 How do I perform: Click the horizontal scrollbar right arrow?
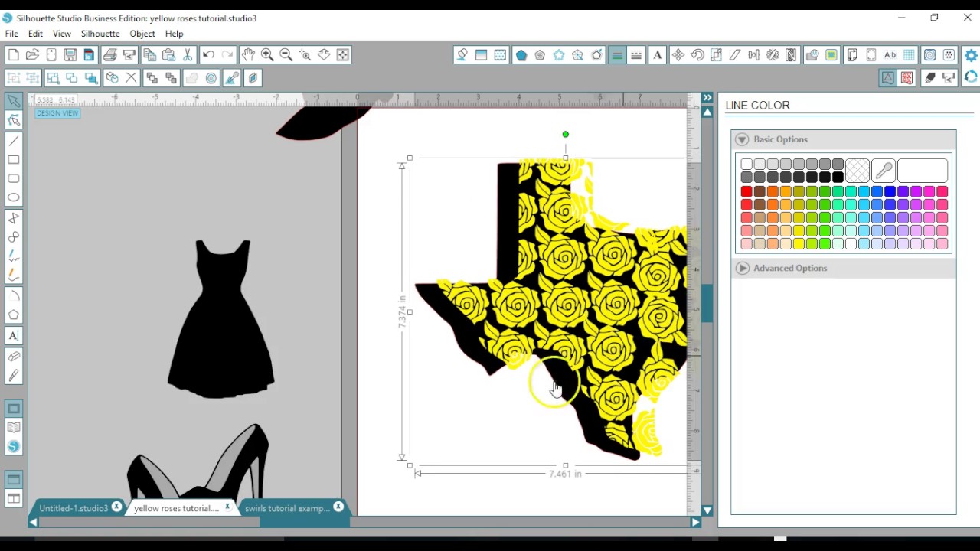tap(695, 522)
